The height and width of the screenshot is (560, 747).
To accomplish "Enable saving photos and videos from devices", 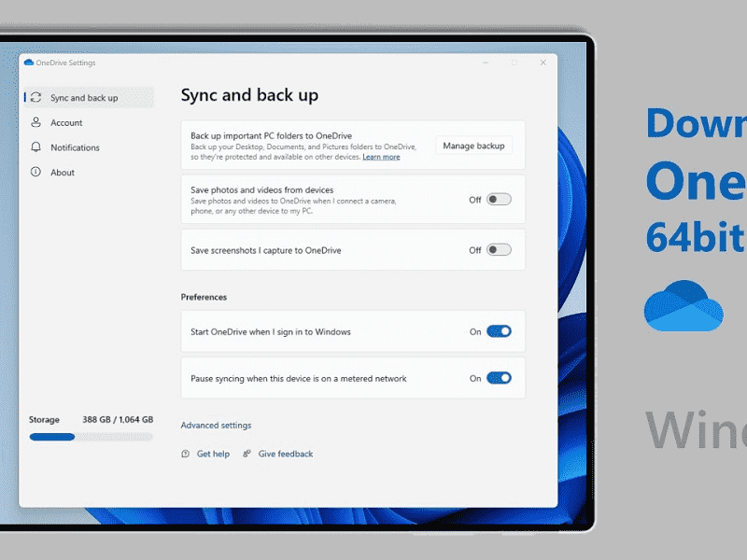I will pyautogui.click(x=498, y=199).
